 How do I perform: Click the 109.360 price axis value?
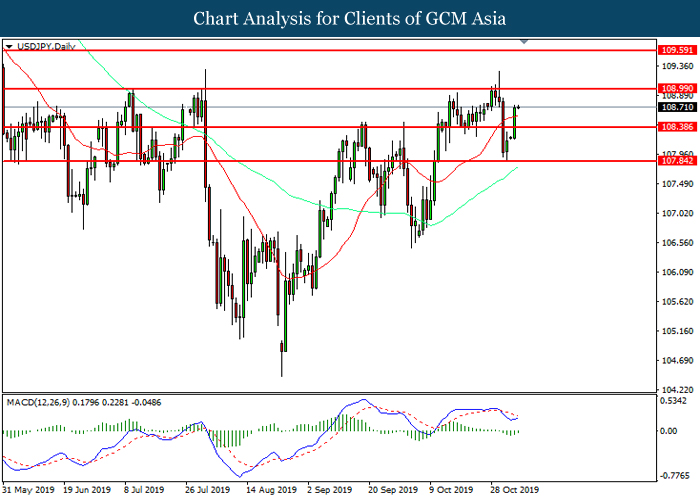[677, 66]
